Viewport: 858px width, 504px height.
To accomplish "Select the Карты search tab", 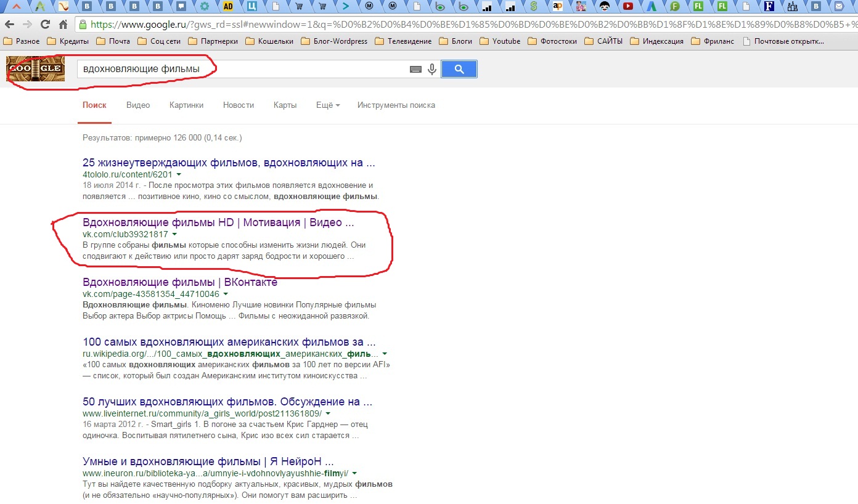I will pos(285,105).
